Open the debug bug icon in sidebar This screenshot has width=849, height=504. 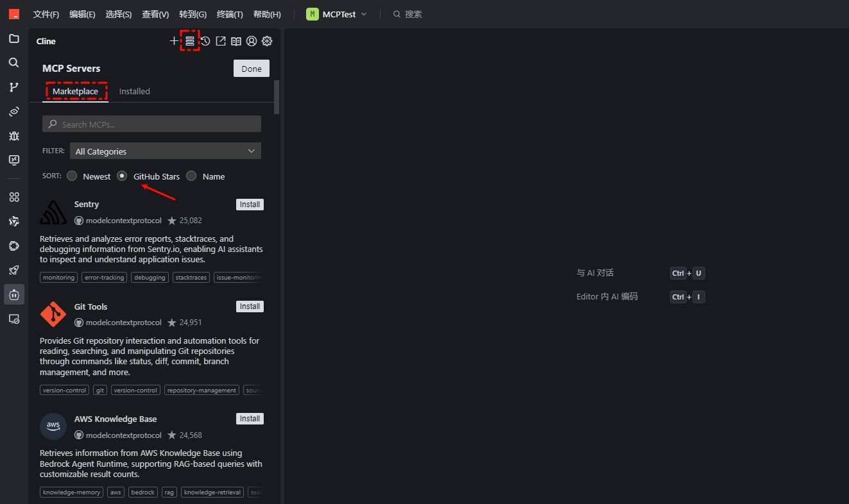coord(14,136)
